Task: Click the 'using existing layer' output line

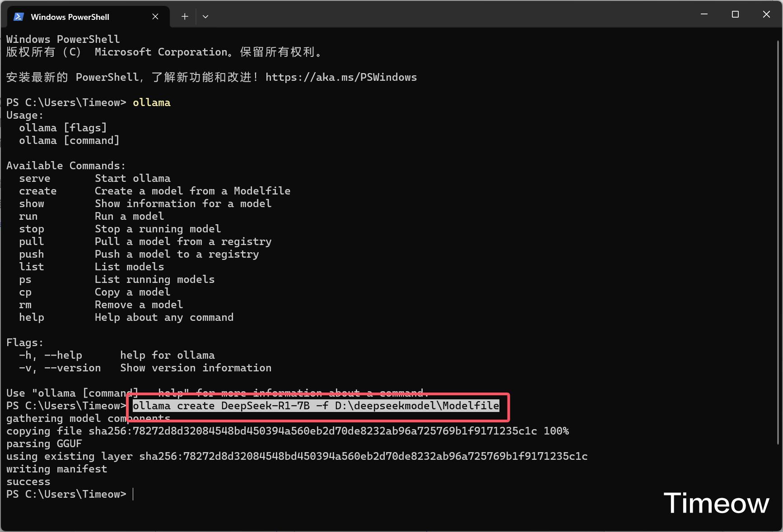Action: [x=297, y=456]
